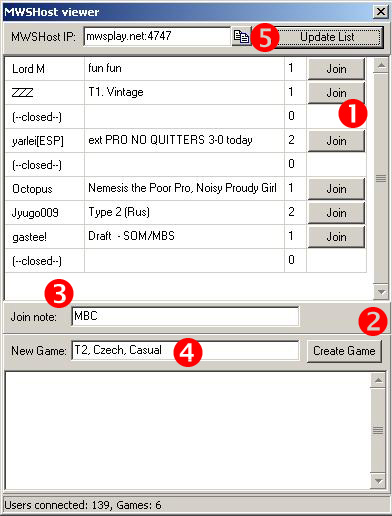Click the Update List button
The width and height of the screenshot is (392, 516).
(x=327, y=37)
